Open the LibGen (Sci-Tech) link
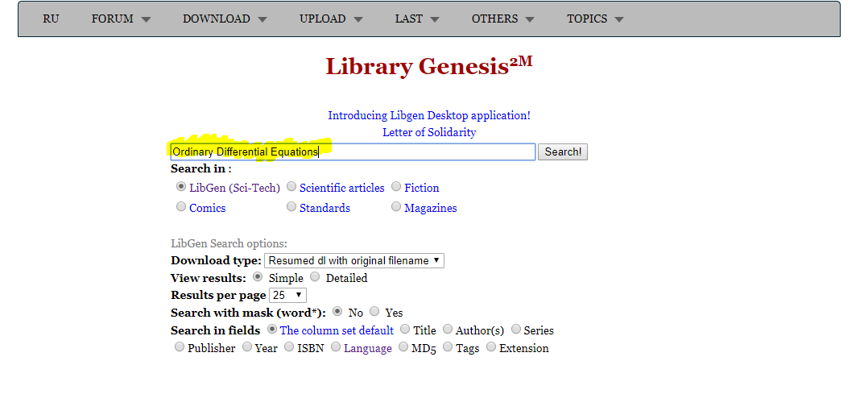868x419 pixels. [235, 188]
